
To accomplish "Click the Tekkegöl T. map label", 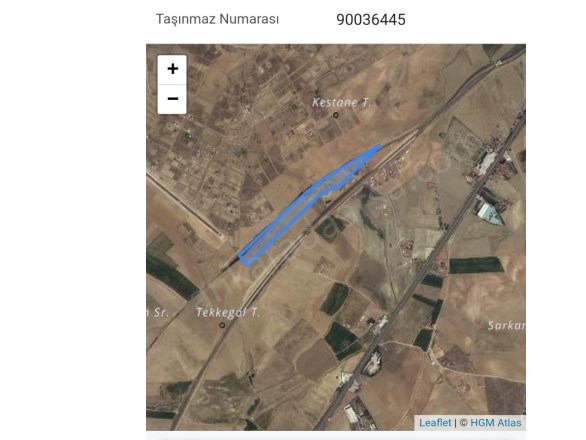I will point(228,312).
